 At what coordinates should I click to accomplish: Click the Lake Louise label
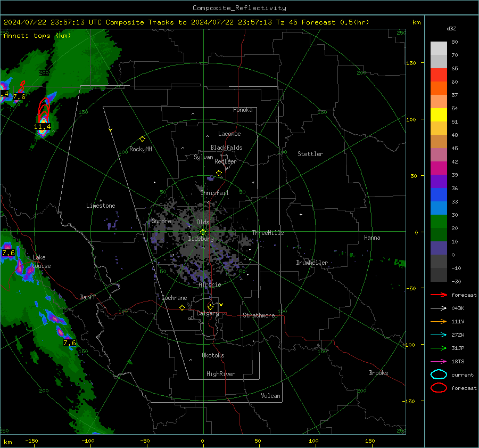click(x=42, y=262)
